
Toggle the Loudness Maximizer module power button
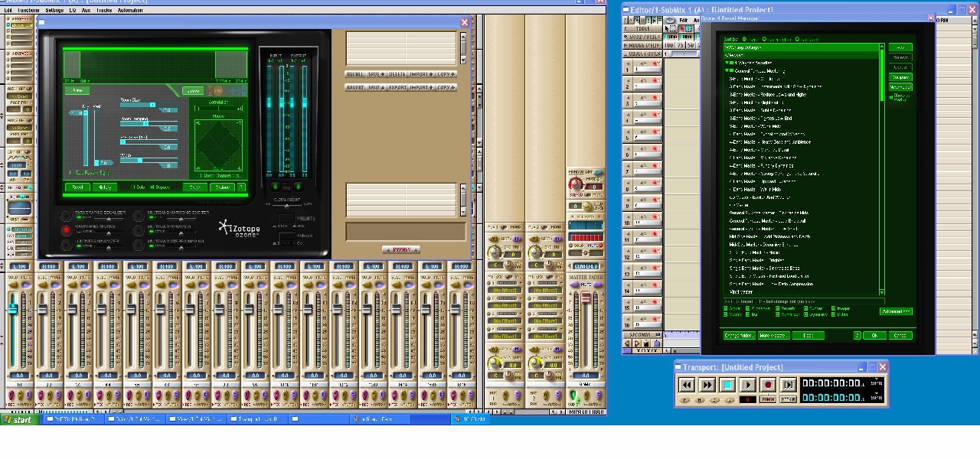(x=67, y=245)
